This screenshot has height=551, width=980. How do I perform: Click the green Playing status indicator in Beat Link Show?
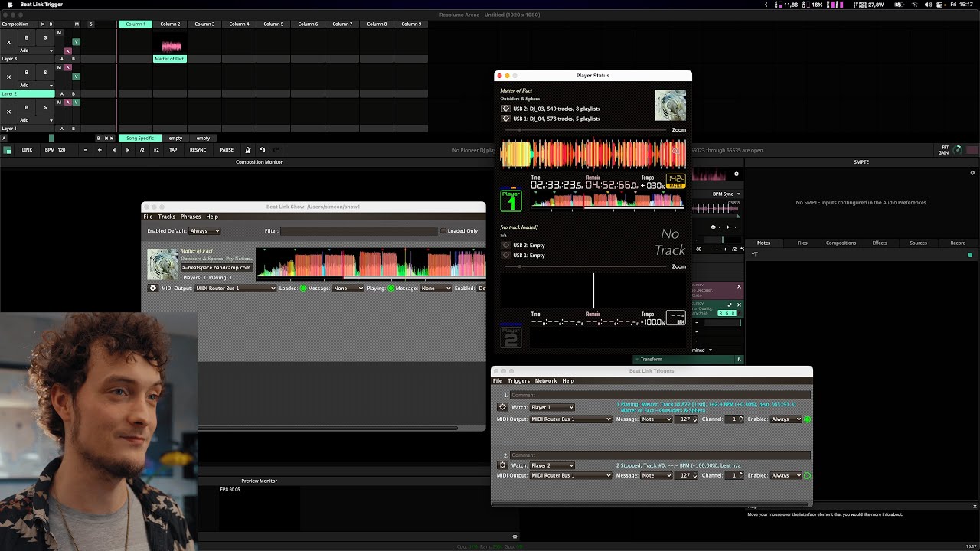391,289
